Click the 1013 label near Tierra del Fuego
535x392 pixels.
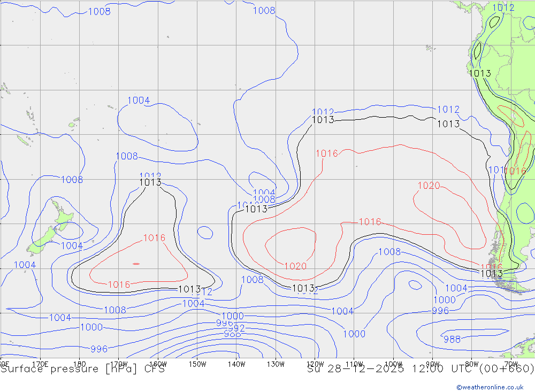coord(492,274)
